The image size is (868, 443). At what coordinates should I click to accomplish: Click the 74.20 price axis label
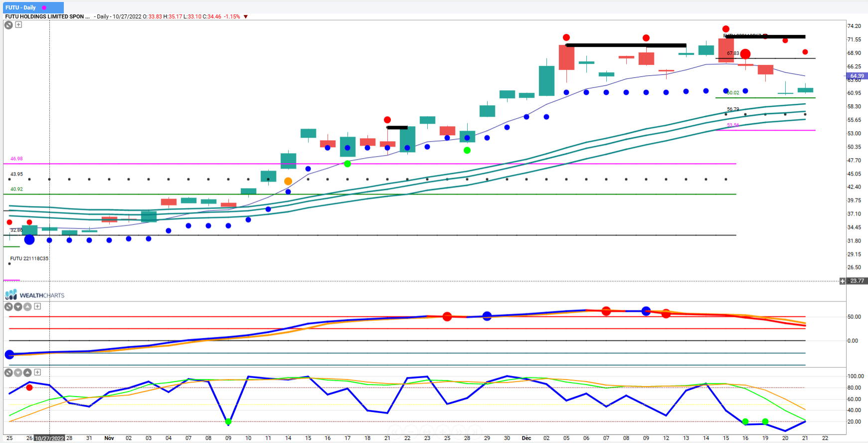854,26
